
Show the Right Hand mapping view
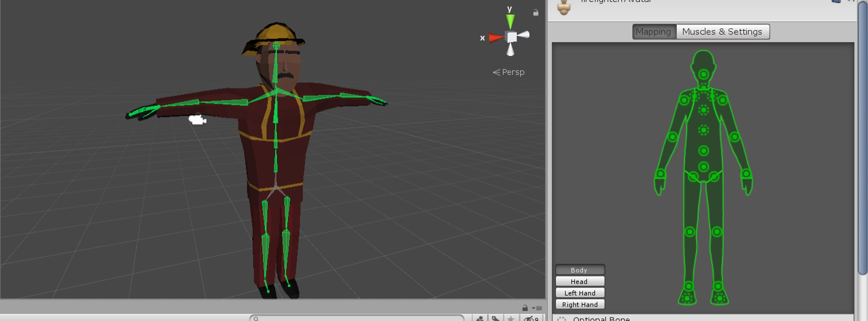click(x=580, y=305)
